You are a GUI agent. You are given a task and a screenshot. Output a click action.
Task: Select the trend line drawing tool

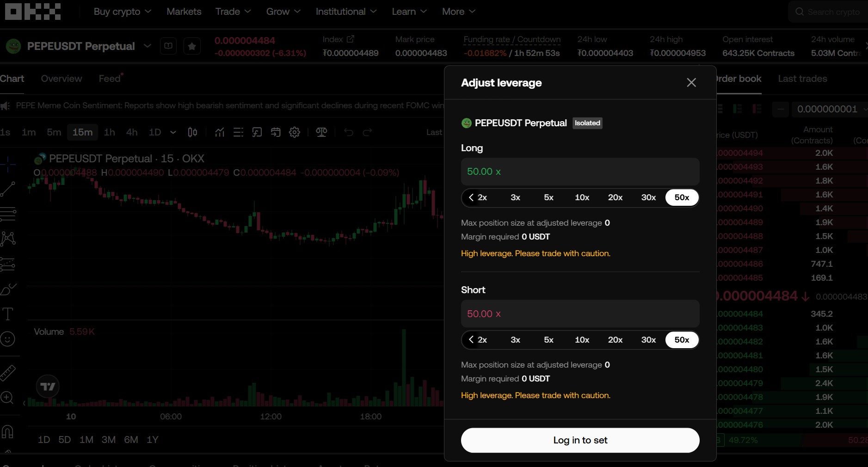pyautogui.click(x=8, y=189)
